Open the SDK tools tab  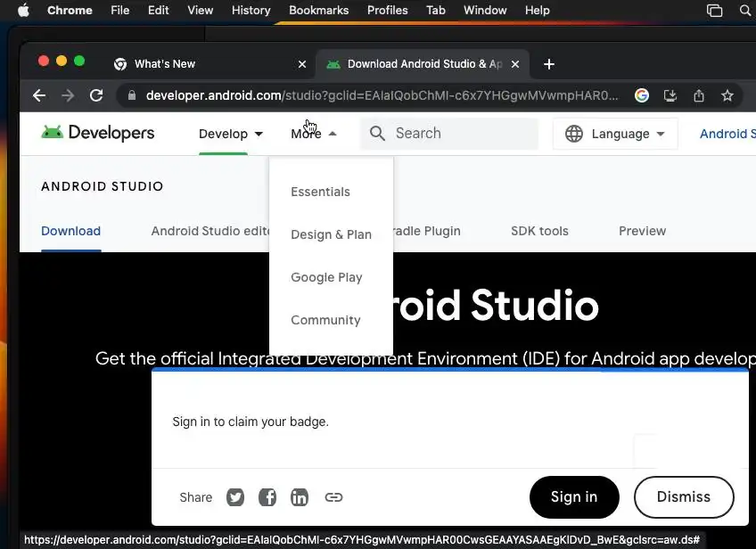tap(539, 231)
